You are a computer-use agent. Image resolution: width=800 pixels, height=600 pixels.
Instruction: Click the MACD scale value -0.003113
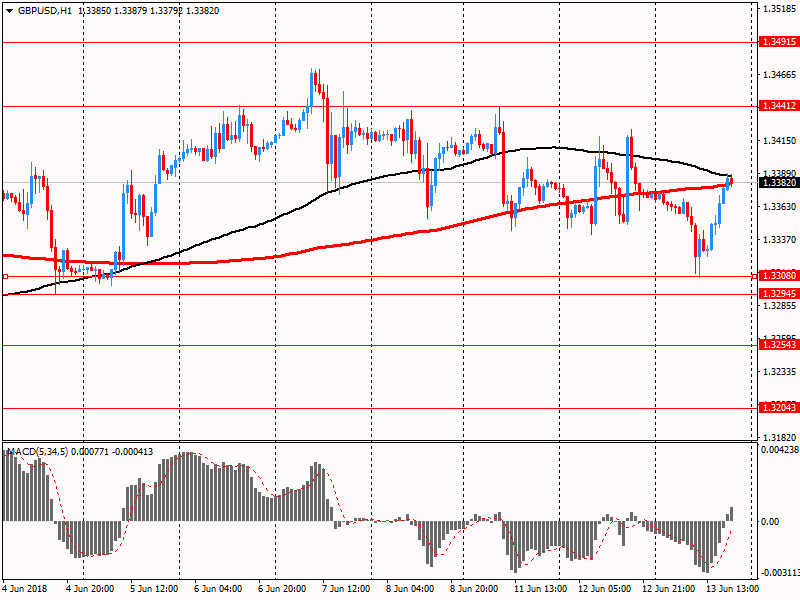[780, 573]
